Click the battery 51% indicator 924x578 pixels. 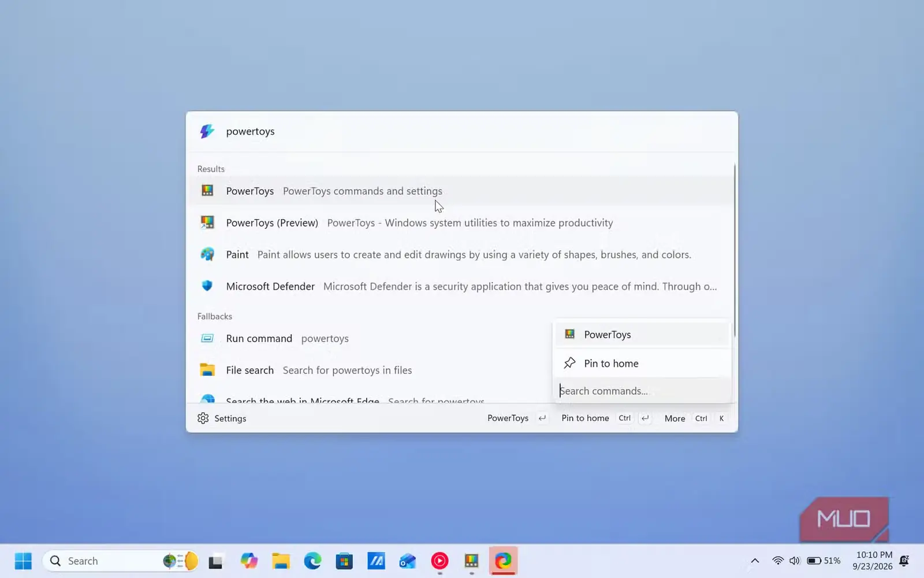pos(824,561)
